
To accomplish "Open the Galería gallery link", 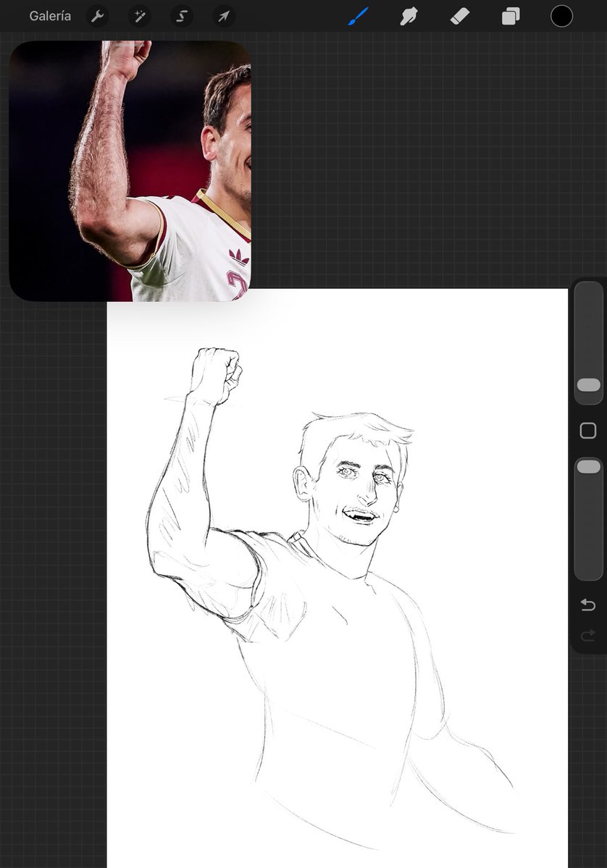I will pos(50,16).
